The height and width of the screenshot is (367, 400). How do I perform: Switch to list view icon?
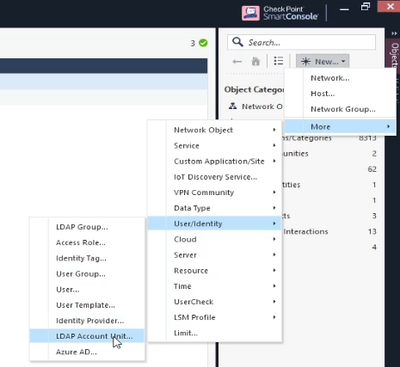click(x=278, y=61)
